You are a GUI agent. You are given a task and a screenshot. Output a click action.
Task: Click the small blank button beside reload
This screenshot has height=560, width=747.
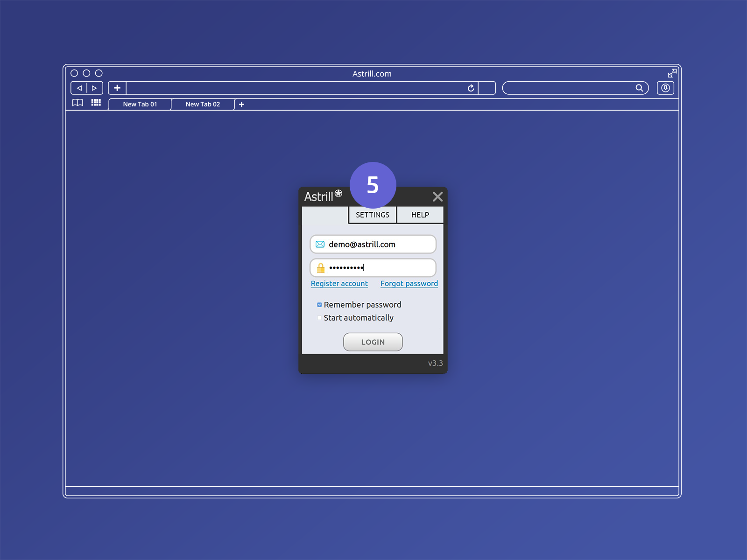[487, 88]
